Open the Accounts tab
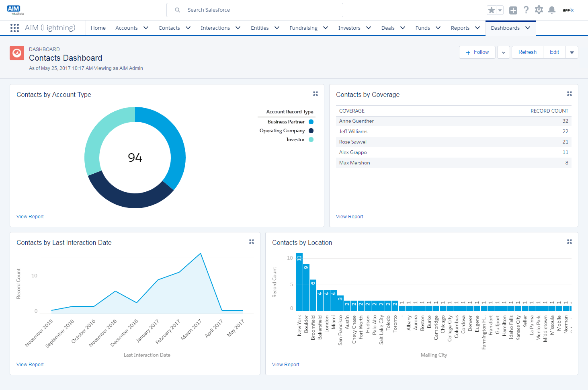The image size is (588, 390). coord(126,28)
